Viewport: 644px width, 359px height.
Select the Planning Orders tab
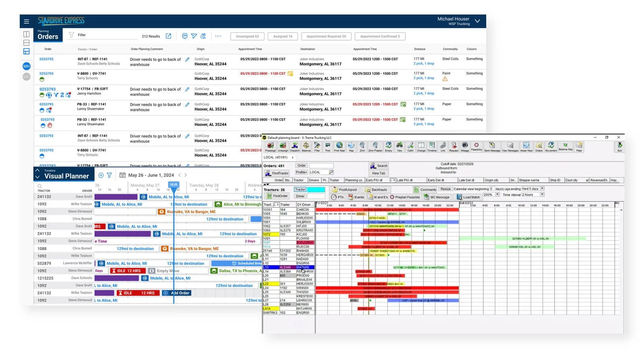tap(48, 35)
